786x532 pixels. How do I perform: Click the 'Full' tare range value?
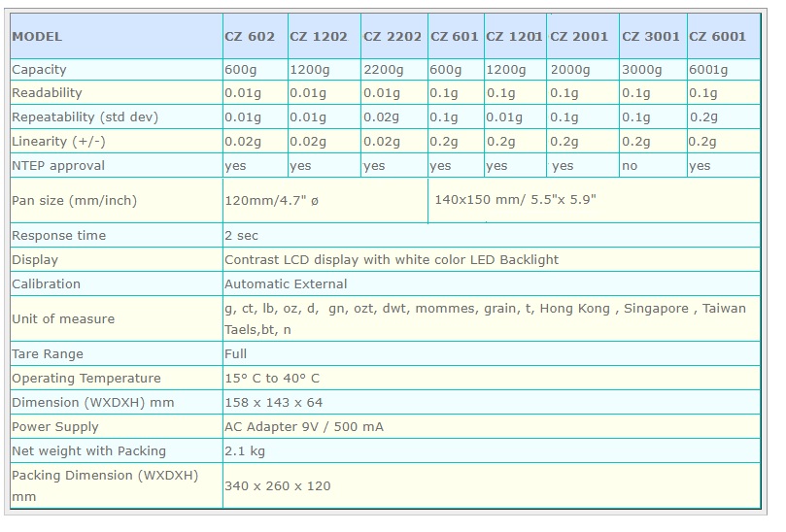tap(235, 354)
